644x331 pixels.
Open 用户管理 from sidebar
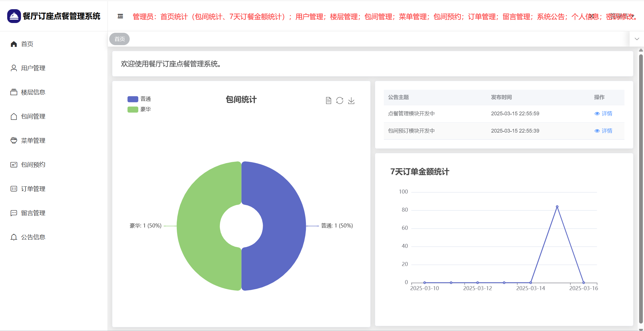click(33, 68)
